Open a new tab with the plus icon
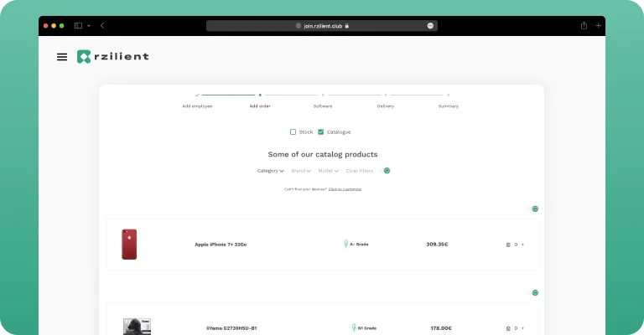This screenshot has width=644, height=335. pyautogui.click(x=599, y=25)
